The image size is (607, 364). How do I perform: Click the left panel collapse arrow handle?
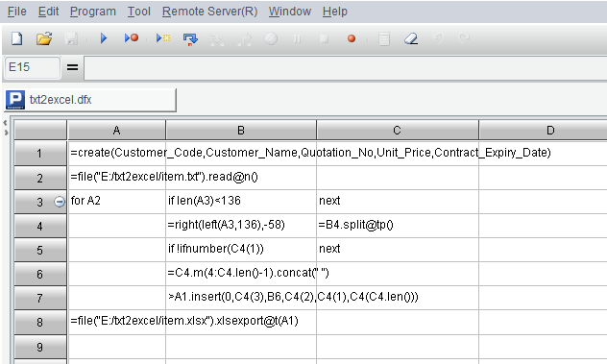(x=5, y=123)
